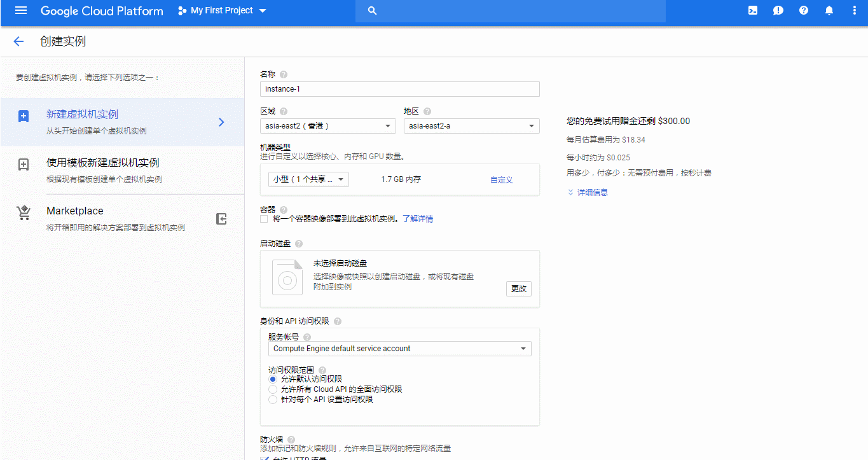868x460 pixels.
Task: Click the template instance icon
Action: 24,165
